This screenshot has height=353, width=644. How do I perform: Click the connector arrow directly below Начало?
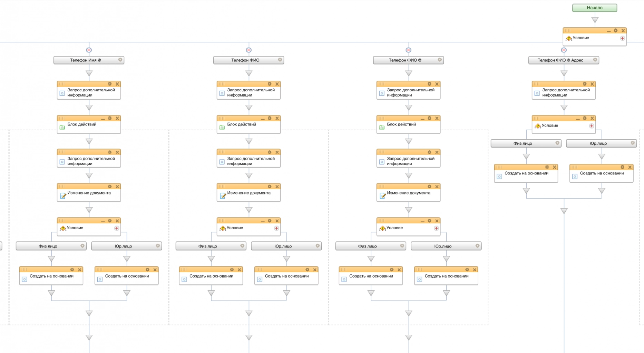click(x=595, y=20)
